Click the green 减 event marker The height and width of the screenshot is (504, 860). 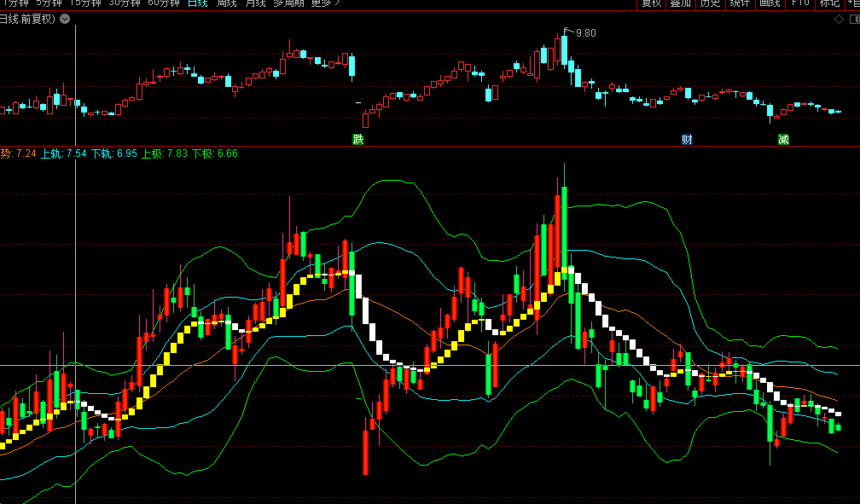[x=783, y=139]
